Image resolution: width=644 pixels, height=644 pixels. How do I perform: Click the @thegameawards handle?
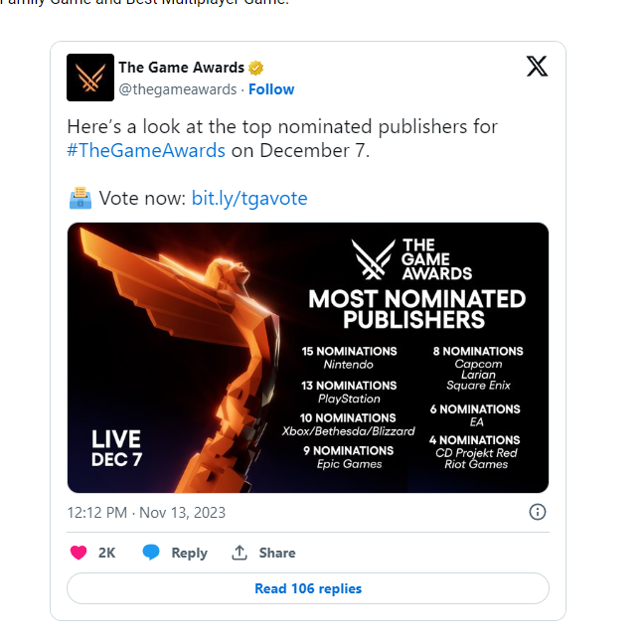(178, 89)
